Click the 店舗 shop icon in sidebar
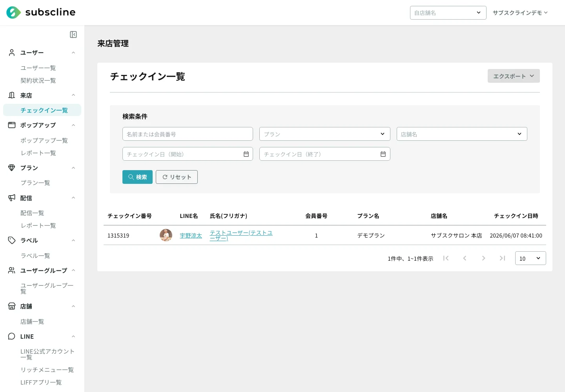The width and height of the screenshot is (565, 392). [12, 306]
